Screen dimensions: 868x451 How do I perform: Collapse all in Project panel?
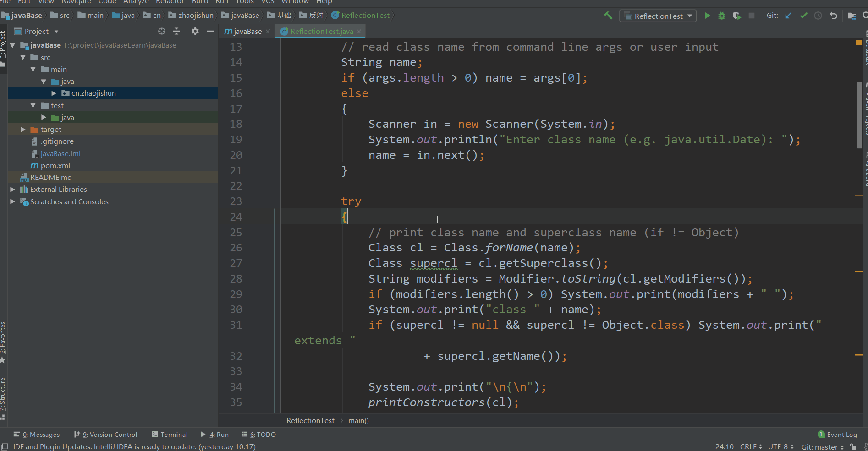click(x=176, y=31)
